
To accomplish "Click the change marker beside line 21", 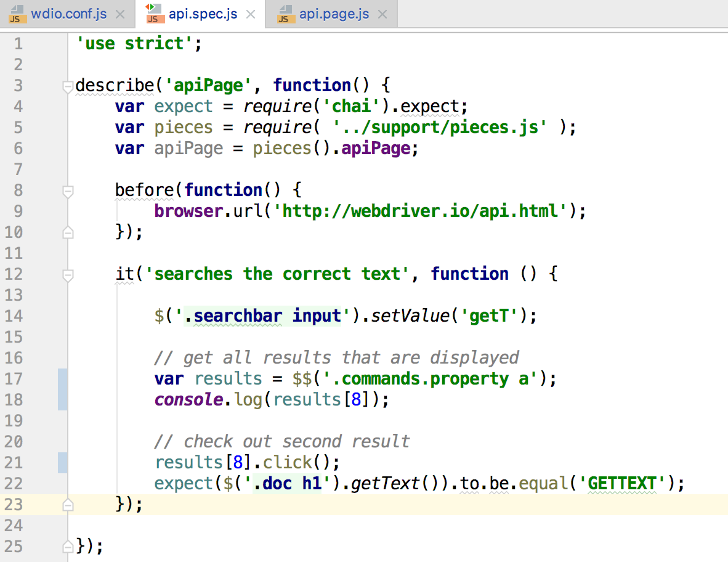I will (x=63, y=463).
